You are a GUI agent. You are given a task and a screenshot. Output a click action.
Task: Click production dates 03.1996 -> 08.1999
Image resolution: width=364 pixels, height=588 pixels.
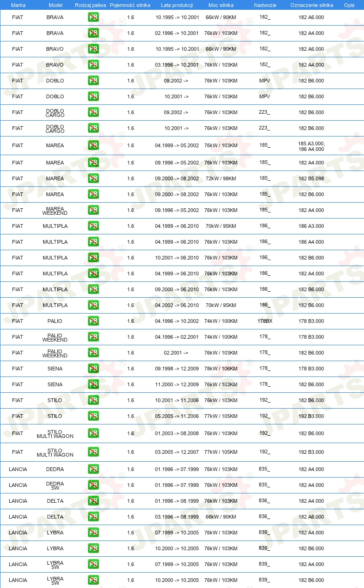177,517
